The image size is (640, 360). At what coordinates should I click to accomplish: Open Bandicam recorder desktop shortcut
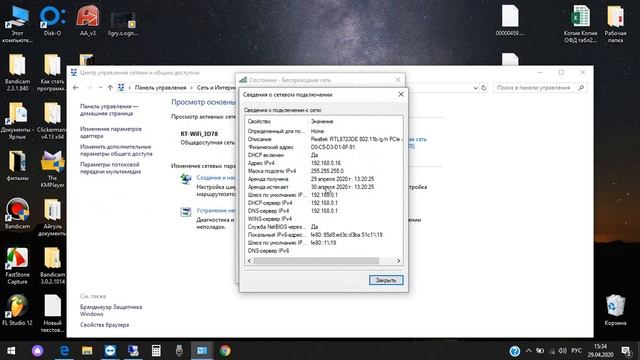tap(17, 213)
